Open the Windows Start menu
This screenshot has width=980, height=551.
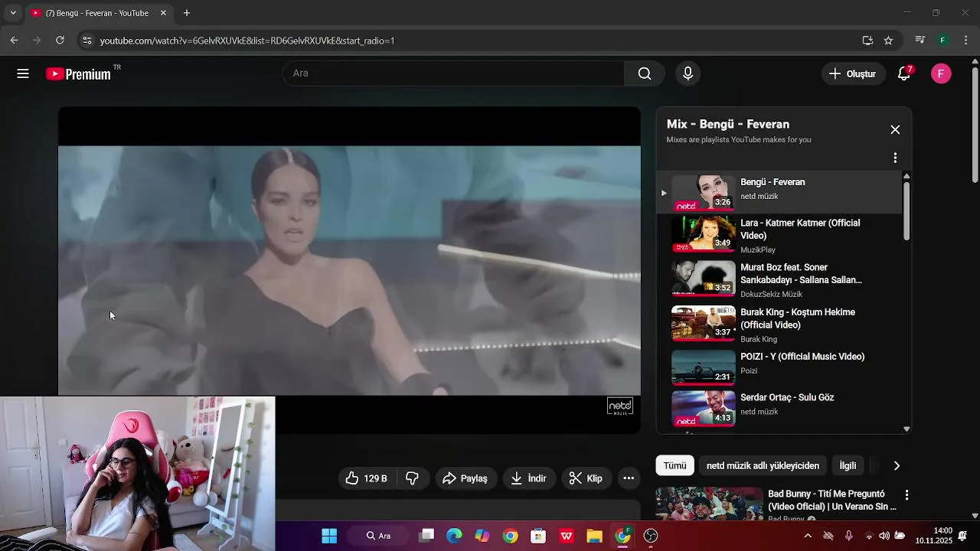(329, 536)
